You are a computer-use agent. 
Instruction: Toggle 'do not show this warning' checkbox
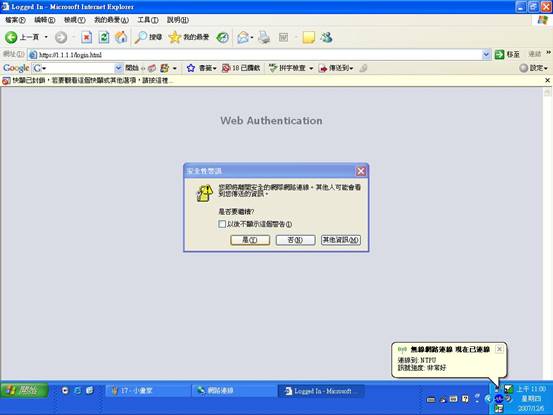(222, 224)
